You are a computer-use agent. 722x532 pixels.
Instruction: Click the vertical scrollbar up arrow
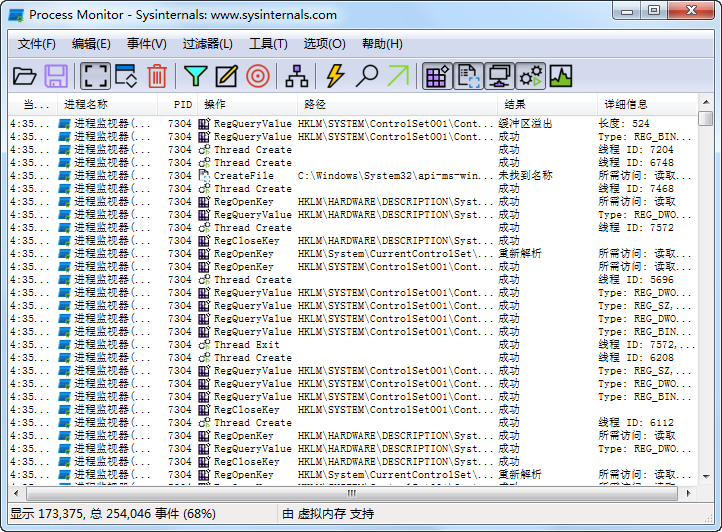coord(705,102)
